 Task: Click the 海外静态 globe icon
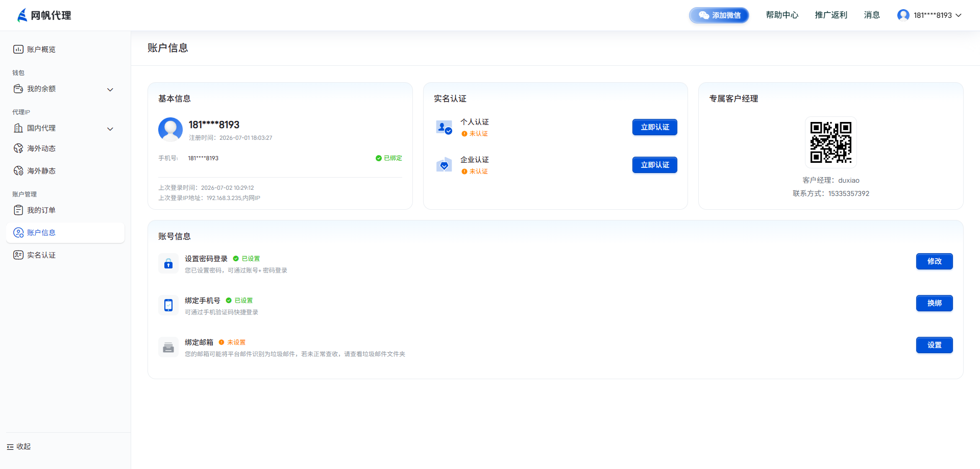click(x=18, y=171)
